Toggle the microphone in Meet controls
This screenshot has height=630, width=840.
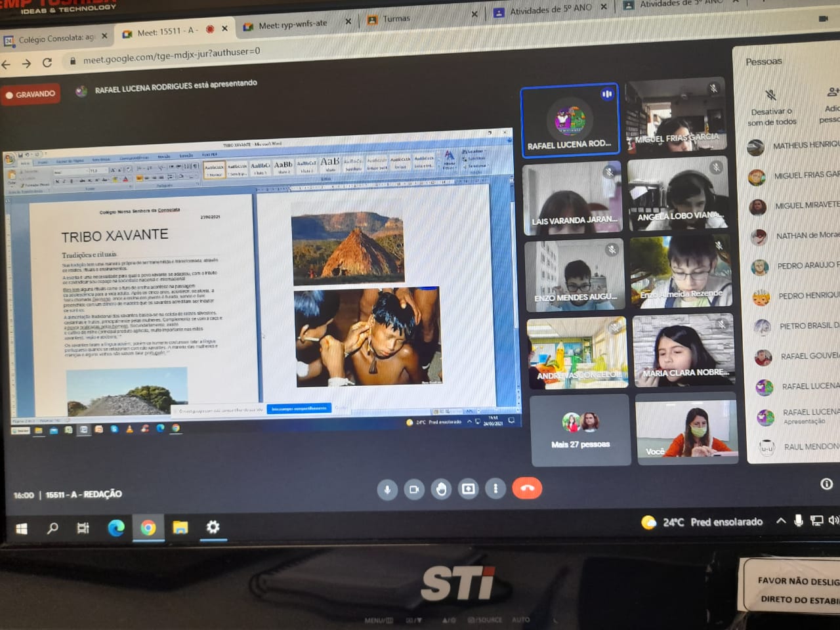[387, 490]
